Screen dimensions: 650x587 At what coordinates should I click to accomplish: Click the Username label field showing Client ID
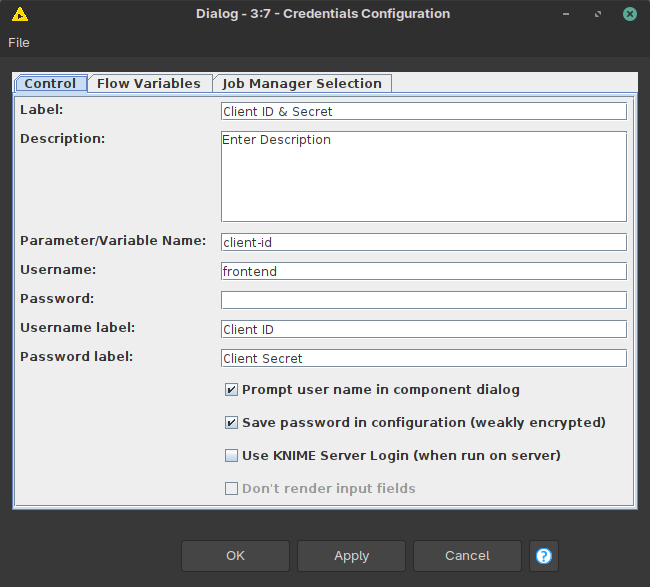423,329
